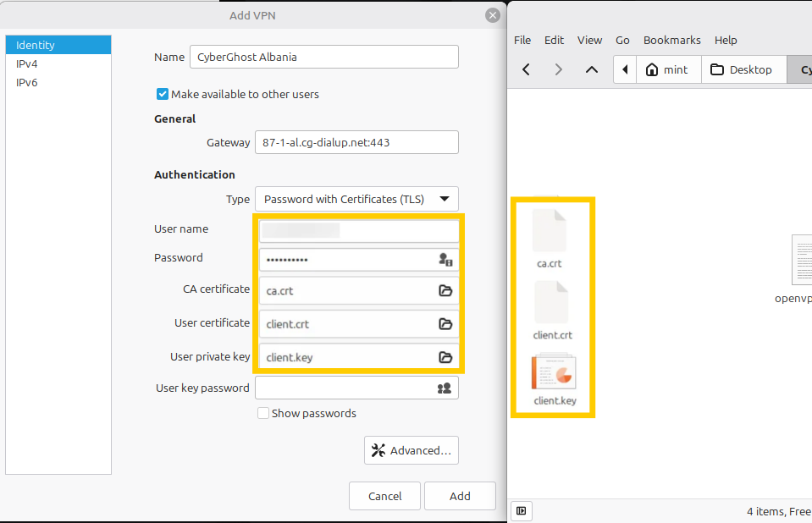Open the Advanced VPN options
Image resolution: width=812 pixels, height=523 pixels.
[412, 450]
